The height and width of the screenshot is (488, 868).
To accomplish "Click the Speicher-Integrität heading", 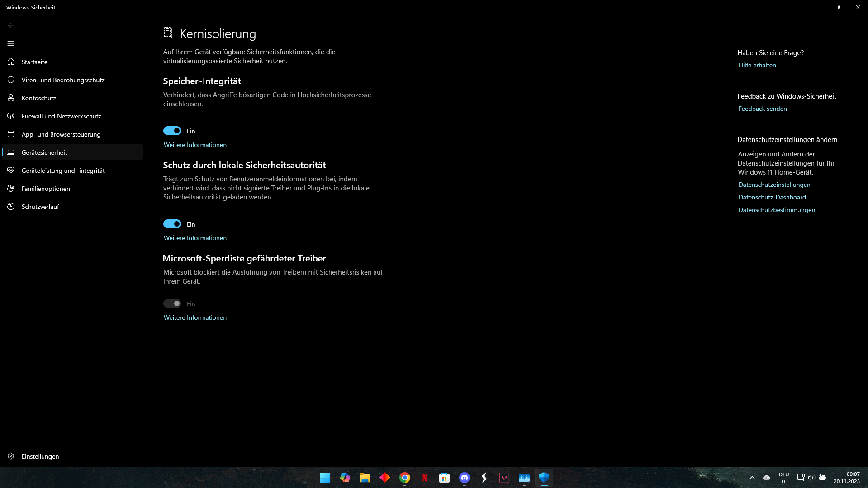I will [202, 81].
